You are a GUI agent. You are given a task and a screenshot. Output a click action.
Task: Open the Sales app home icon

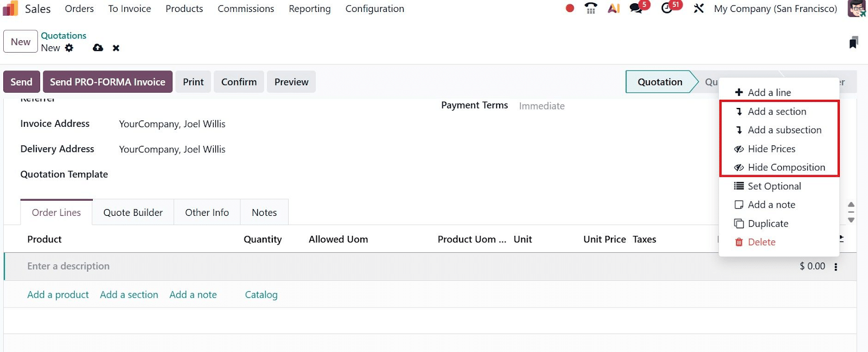(10, 9)
